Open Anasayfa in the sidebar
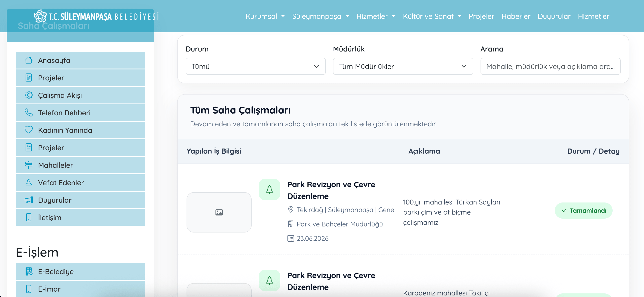 point(80,60)
